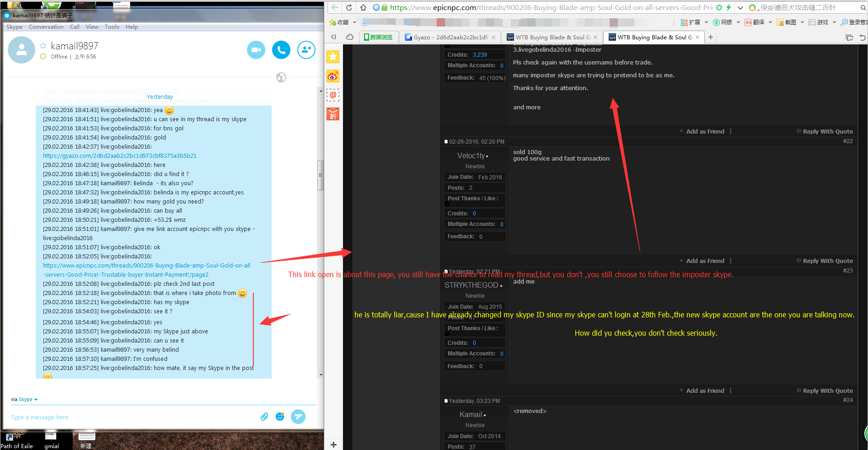Screen dimensions: 868x450
Task: Click Reply With Quote on post #22
Action: tap(825, 261)
